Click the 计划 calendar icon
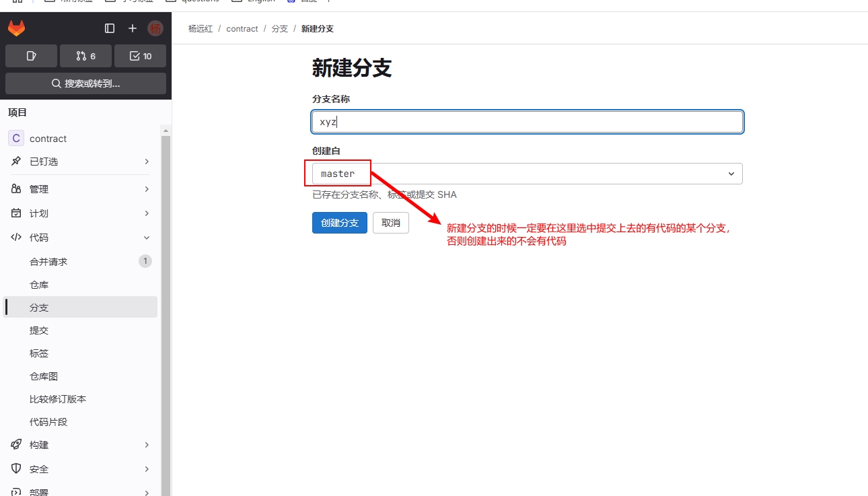This screenshot has height=496, width=868. (x=16, y=213)
